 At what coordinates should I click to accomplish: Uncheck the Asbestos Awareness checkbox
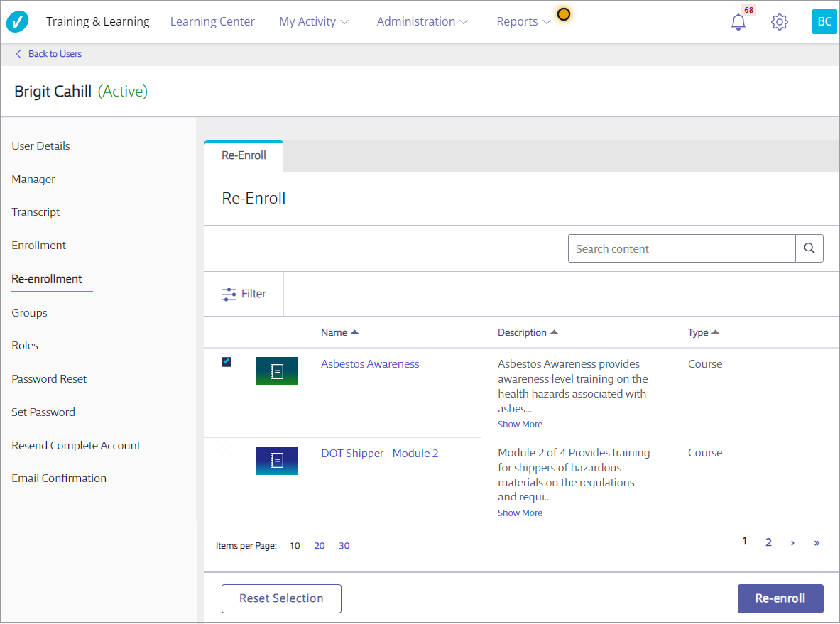click(x=227, y=362)
